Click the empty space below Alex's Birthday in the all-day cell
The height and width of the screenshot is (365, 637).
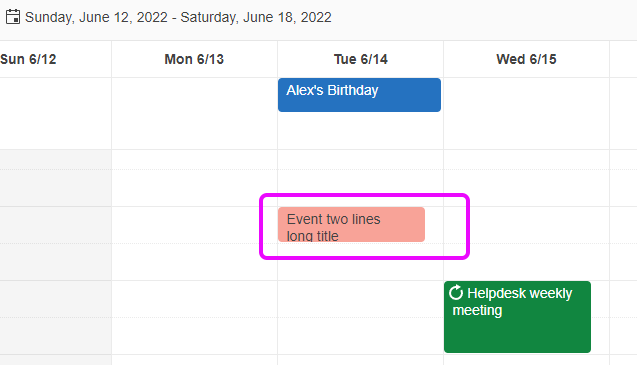[360, 130]
